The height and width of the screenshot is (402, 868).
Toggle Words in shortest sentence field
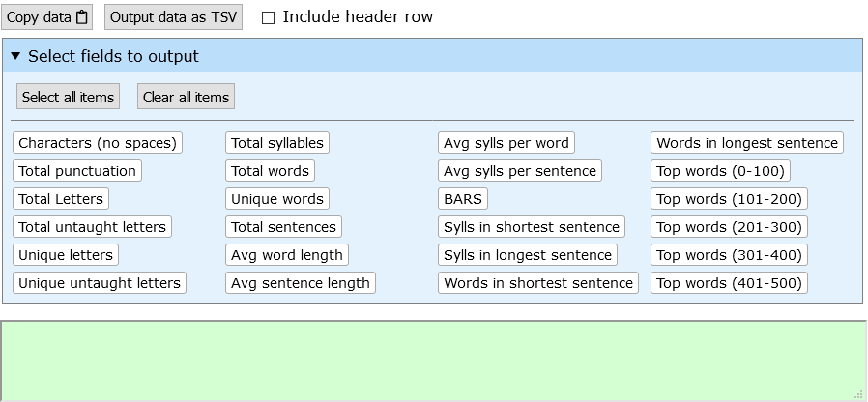[538, 282]
